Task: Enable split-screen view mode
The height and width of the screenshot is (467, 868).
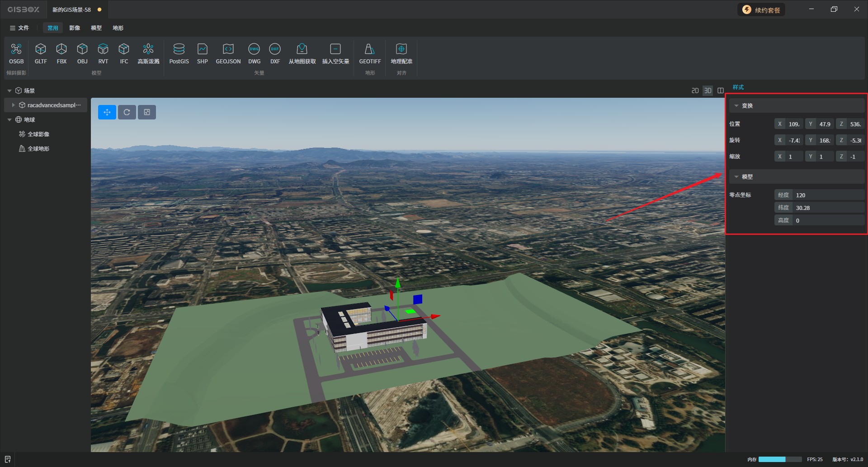Action: 721,91
